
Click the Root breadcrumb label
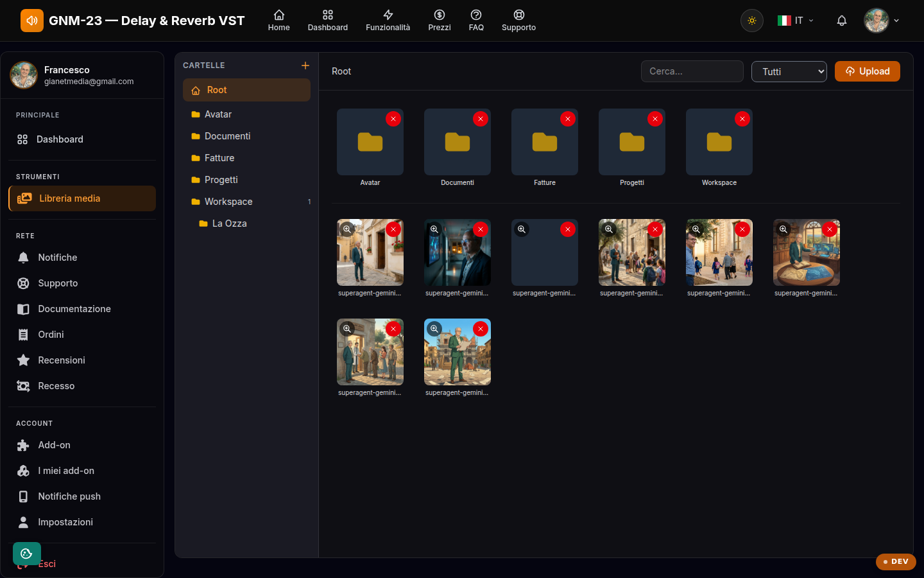(x=341, y=71)
